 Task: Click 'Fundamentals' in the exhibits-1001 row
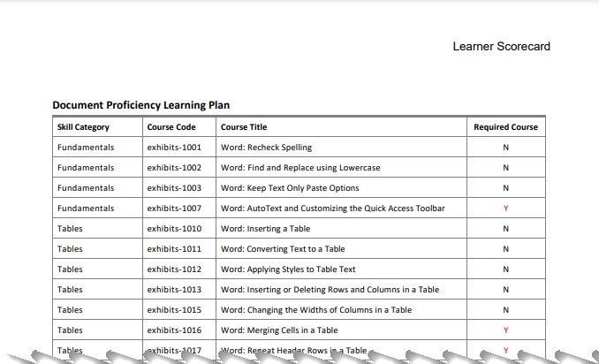coord(86,148)
